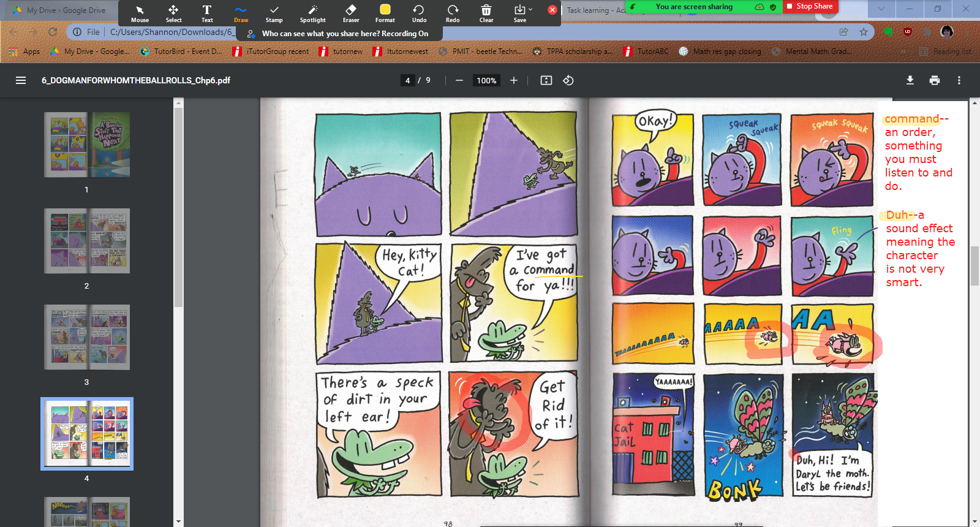Open TutorBird - Event D... bookmark
The image size is (980, 527).
[x=181, y=51]
